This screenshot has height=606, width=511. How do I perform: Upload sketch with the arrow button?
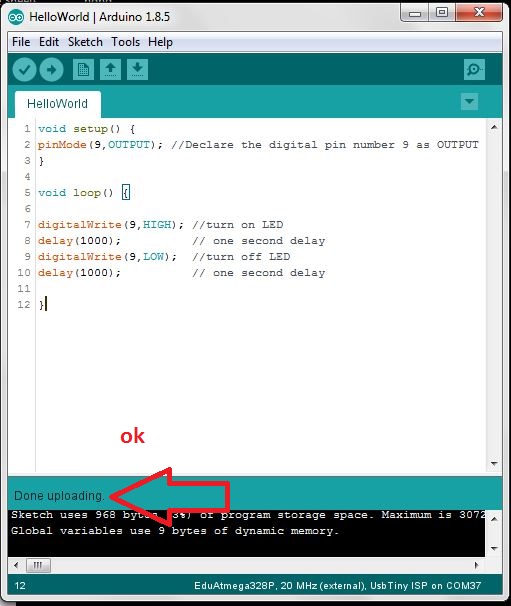[x=51, y=70]
